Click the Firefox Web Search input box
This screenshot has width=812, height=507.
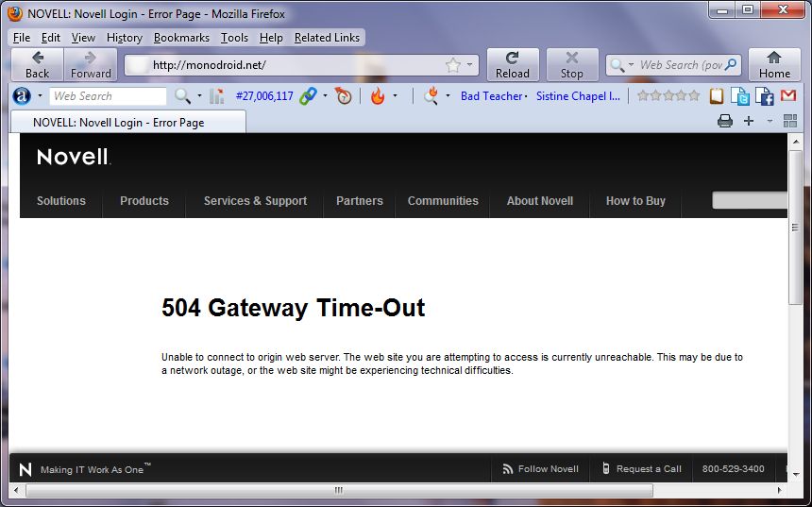click(681, 65)
